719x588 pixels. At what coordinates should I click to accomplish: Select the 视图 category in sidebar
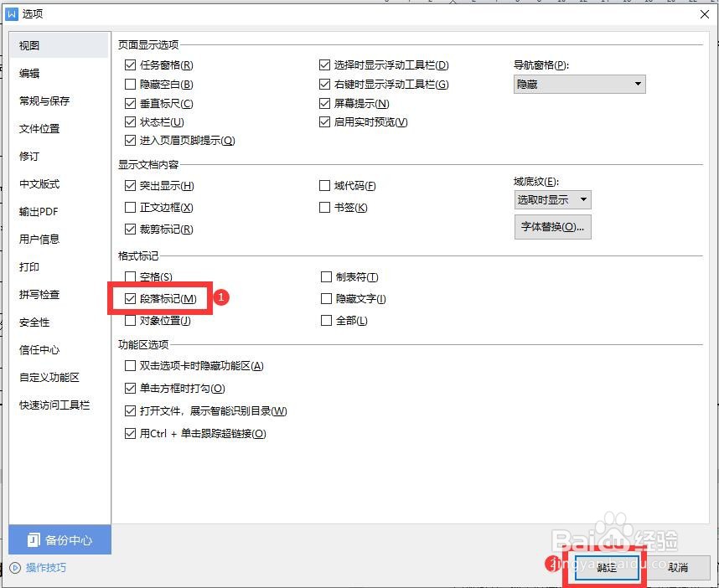(x=59, y=45)
